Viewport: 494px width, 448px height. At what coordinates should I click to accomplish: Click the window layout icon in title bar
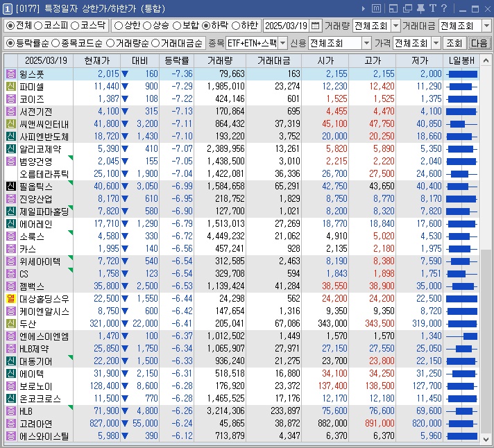(393, 8)
